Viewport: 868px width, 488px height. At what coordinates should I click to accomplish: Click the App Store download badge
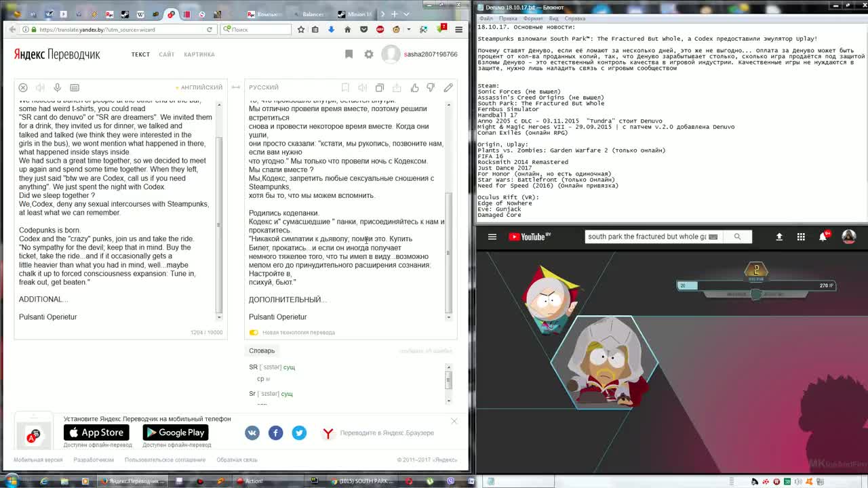pos(96,432)
